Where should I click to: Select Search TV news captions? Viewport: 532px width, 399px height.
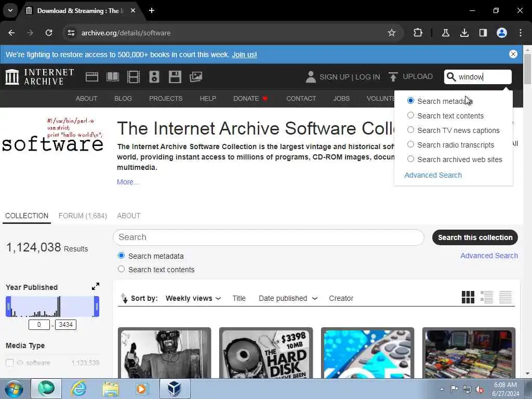tap(410, 130)
